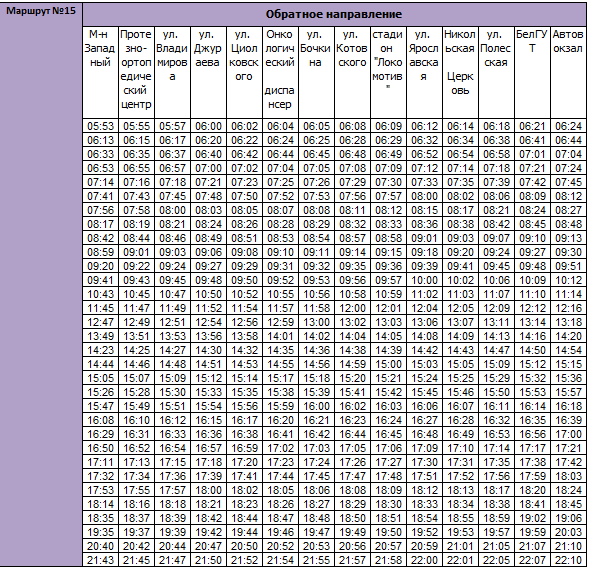The height and width of the screenshot is (571, 592).
Task: Click the 14:23 departure cell
Action: click(100, 350)
